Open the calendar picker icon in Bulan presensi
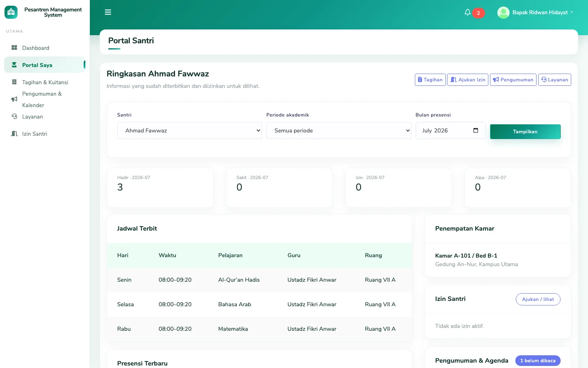The height and width of the screenshot is (368, 588). [476, 130]
